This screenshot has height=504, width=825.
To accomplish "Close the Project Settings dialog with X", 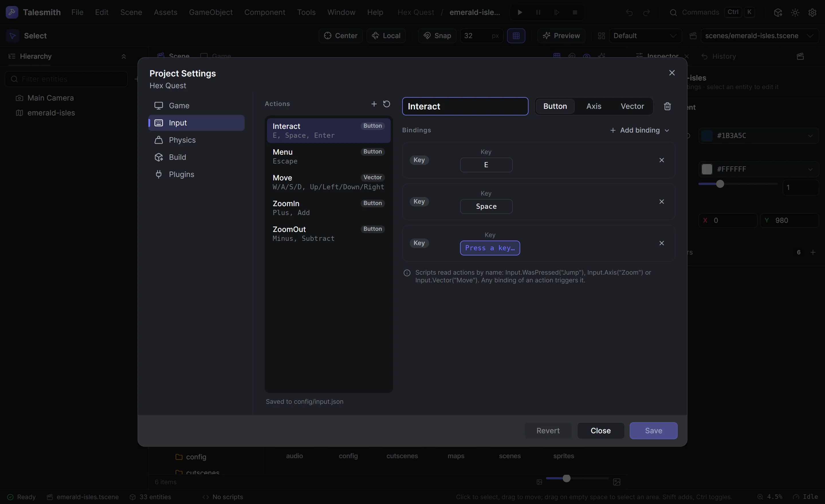I will (x=672, y=73).
